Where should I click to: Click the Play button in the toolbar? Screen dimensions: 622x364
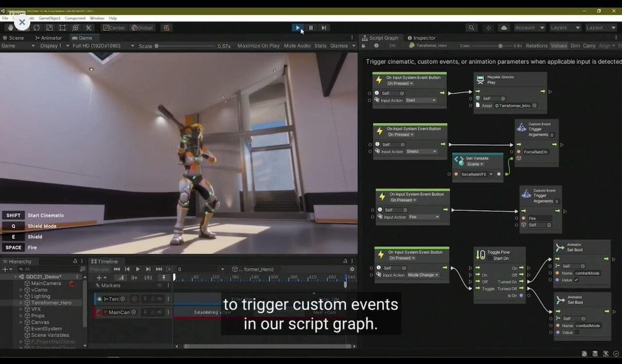pyautogui.click(x=298, y=28)
